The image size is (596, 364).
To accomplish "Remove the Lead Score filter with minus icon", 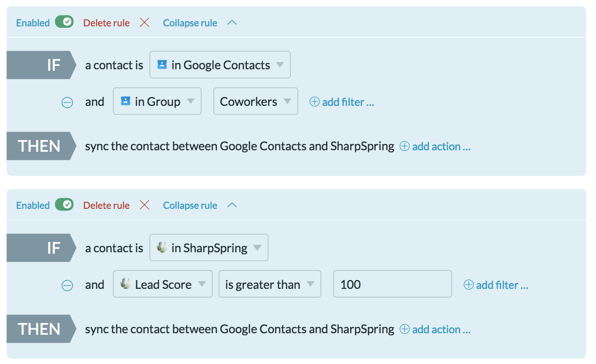I will (67, 285).
